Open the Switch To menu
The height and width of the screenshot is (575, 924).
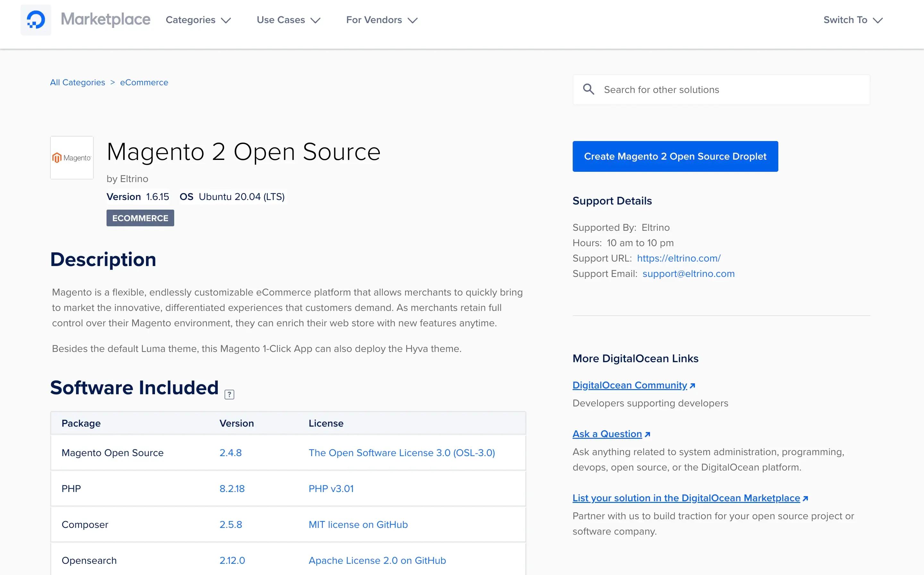coord(852,20)
